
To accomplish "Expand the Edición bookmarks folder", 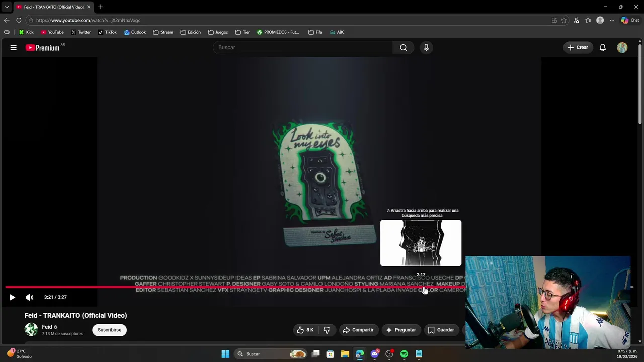I will 191,32.
